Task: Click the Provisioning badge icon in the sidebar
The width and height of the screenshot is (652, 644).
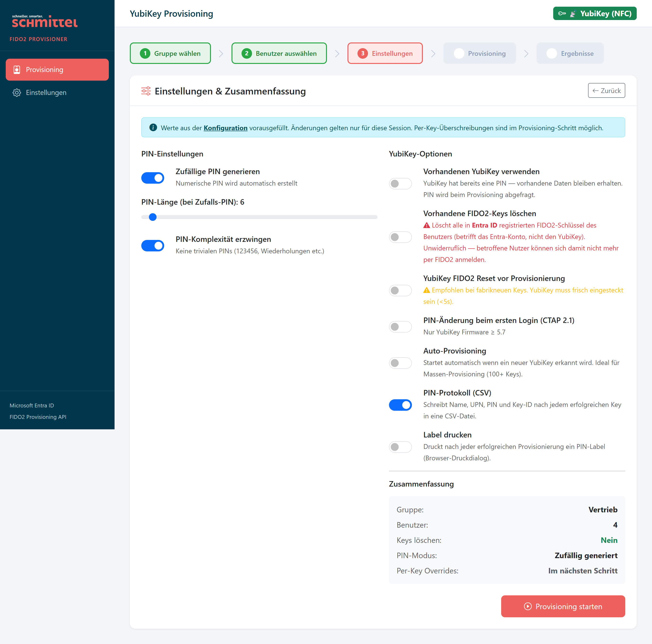Action: [16, 69]
